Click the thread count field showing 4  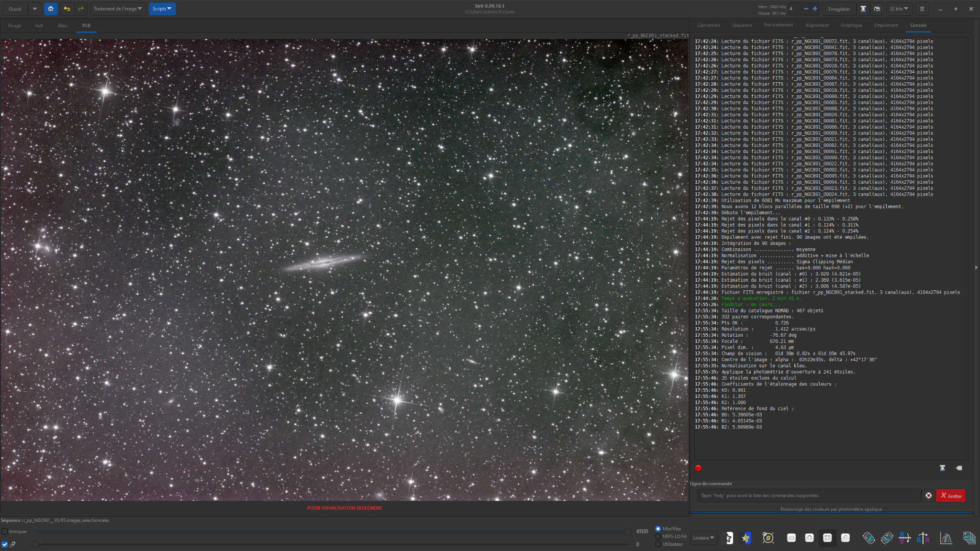(x=795, y=9)
